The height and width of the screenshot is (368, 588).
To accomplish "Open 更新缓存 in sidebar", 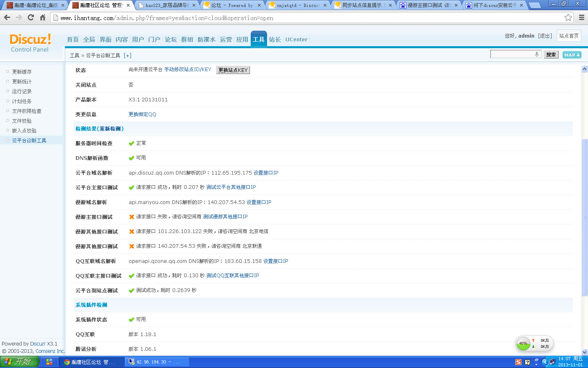I will point(22,72).
